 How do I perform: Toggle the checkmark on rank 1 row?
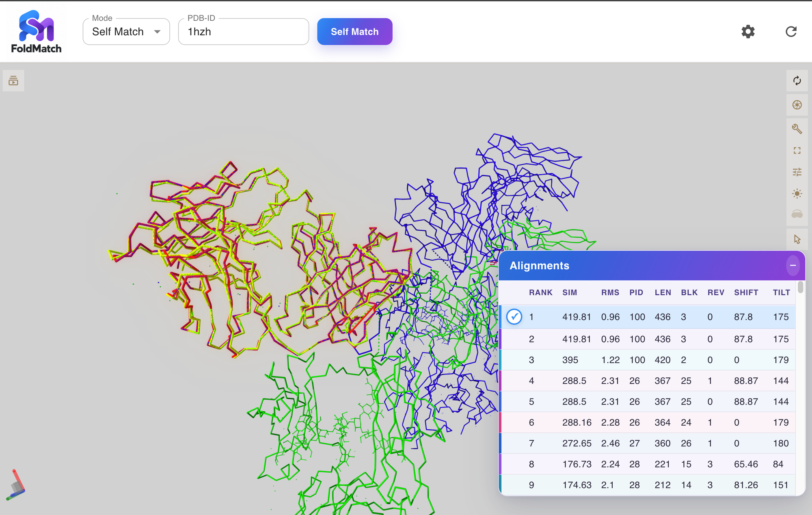pos(514,317)
